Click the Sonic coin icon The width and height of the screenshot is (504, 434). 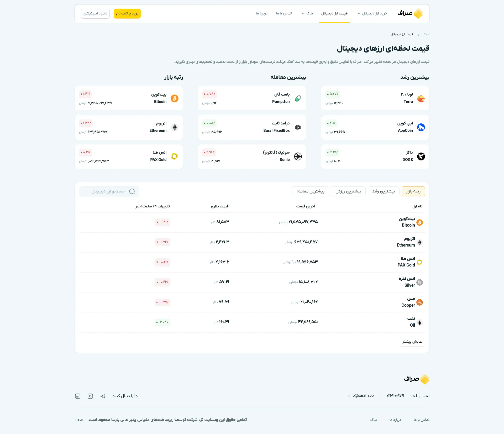[x=298, y=156]
